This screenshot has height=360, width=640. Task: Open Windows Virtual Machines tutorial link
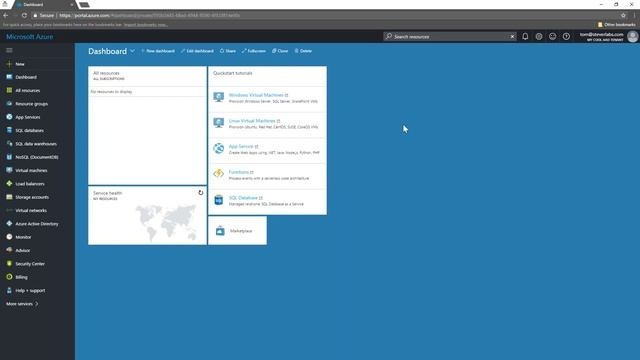(256, 95)
